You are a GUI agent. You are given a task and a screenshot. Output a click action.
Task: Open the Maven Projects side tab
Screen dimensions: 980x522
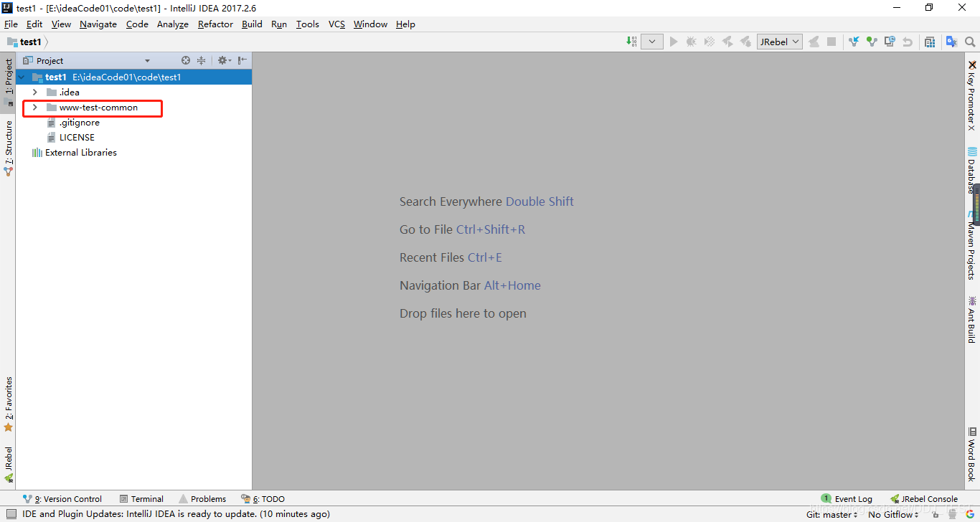971,245
